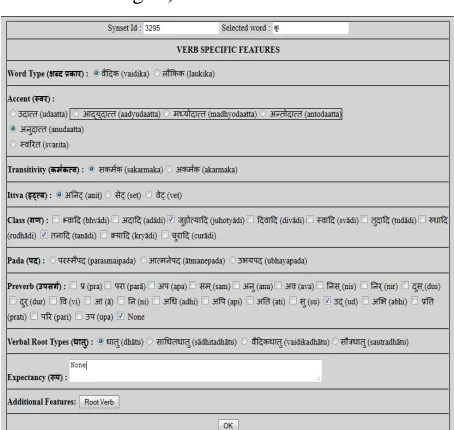Image resolution: width=454 pixels, height=430 pixels.
Task: Select the svarita accent radio
Action: 13,144
